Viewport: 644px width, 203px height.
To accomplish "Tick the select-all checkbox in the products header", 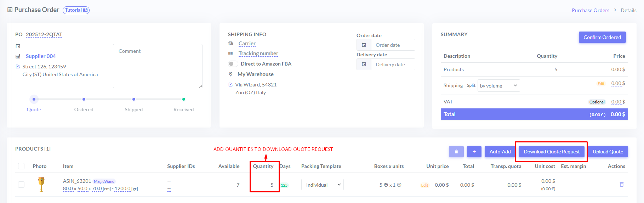I will click(x=21, y=166).
